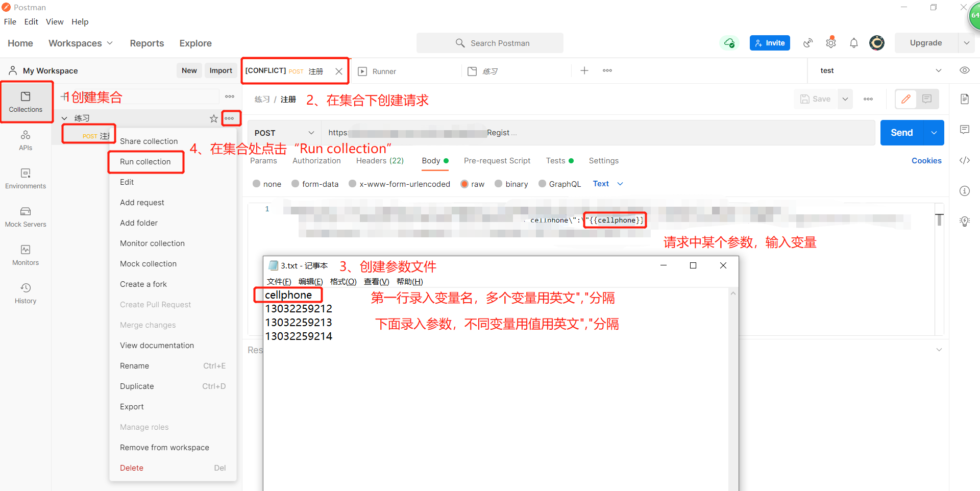Open a new request tab with plus
Image resolution: width=980 pixels, height=491 pixels.
coord(584,70)
